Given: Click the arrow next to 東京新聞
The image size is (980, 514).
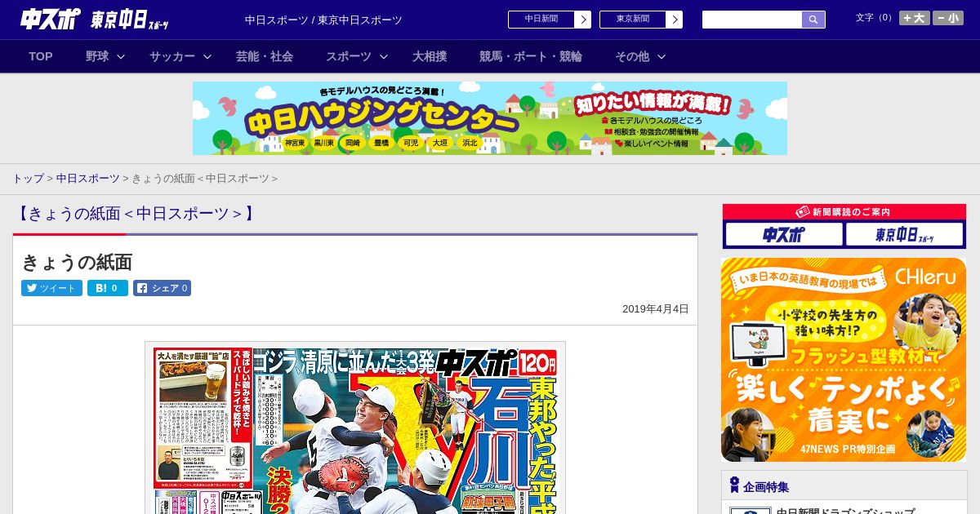Looking at the screenshot, I should coord(675,20).
